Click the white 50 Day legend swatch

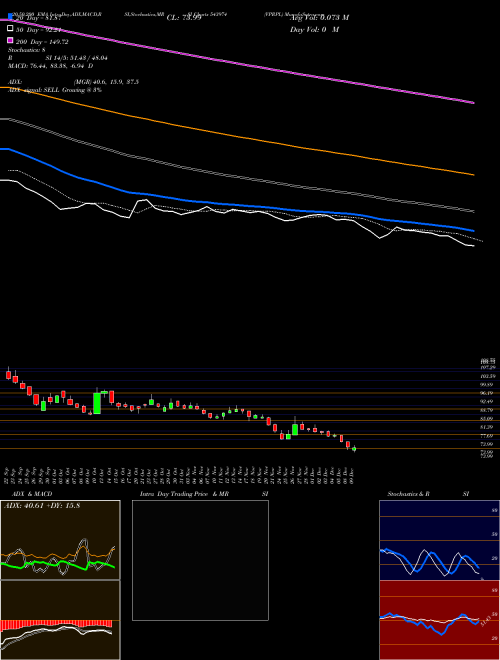[x=10, y=29]
